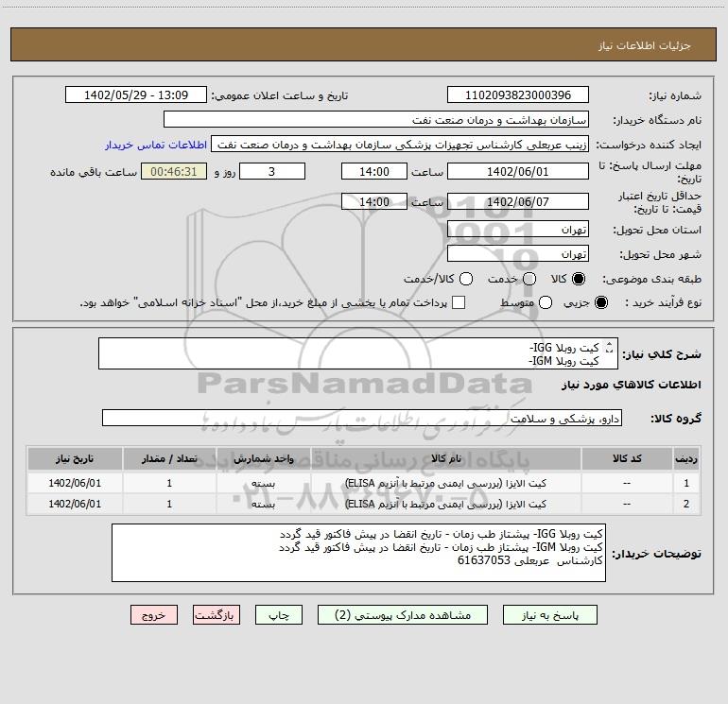The width and height of the screenshot is (728, 704).
Task: Click the شرح کلی نیاز text area
Action: tap(358, 353)
